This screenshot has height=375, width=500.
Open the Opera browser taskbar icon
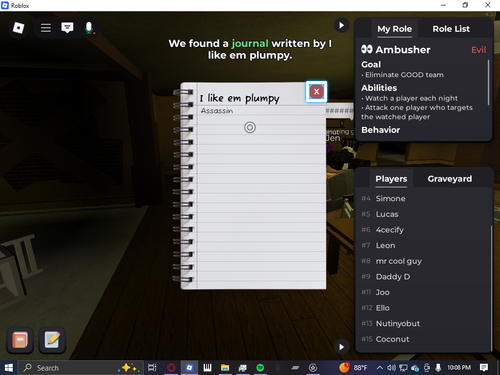(171, 368)
